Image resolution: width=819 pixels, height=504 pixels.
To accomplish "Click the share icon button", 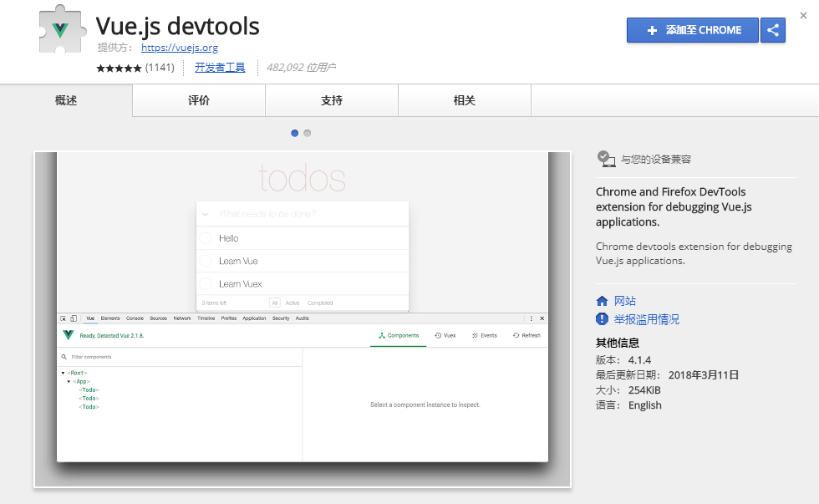I will point(773,30).
